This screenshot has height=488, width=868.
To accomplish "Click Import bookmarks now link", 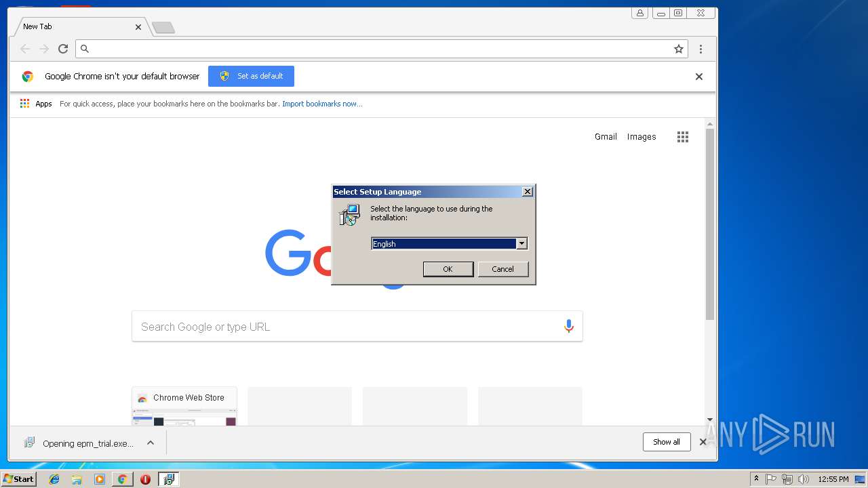I will [x=322, y=104].
